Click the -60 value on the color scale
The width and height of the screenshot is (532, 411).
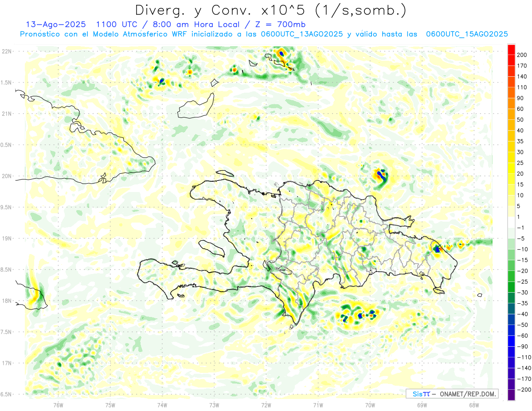point(522,336)
